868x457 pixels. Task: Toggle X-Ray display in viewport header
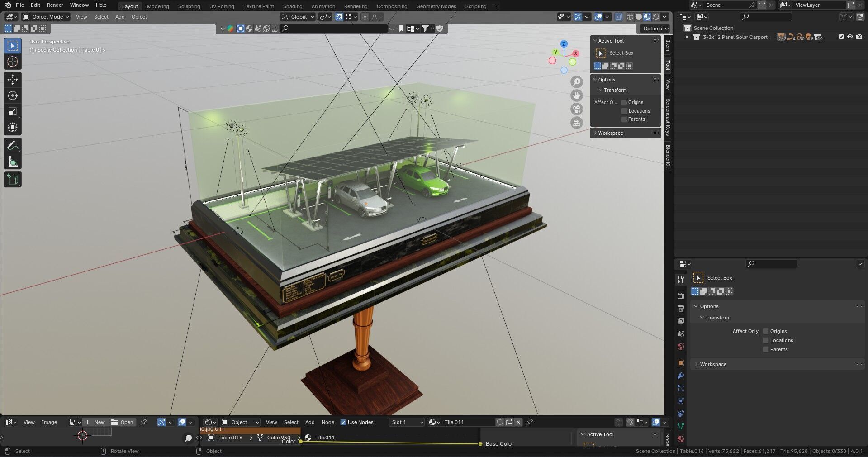pyautogui.click(x=618, y=17)
